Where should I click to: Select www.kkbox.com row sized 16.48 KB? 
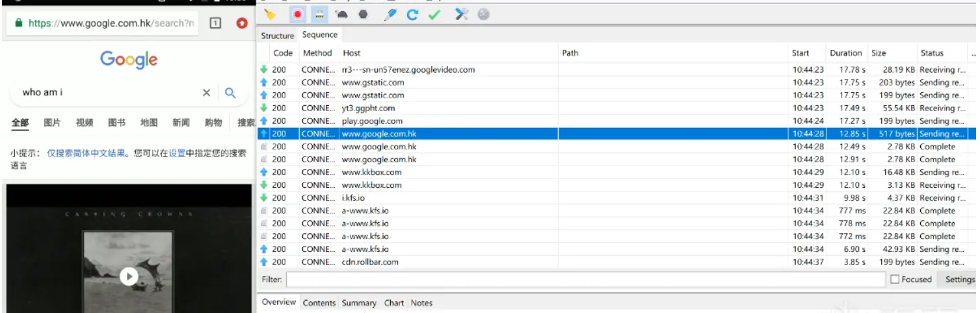click(617, 172)
